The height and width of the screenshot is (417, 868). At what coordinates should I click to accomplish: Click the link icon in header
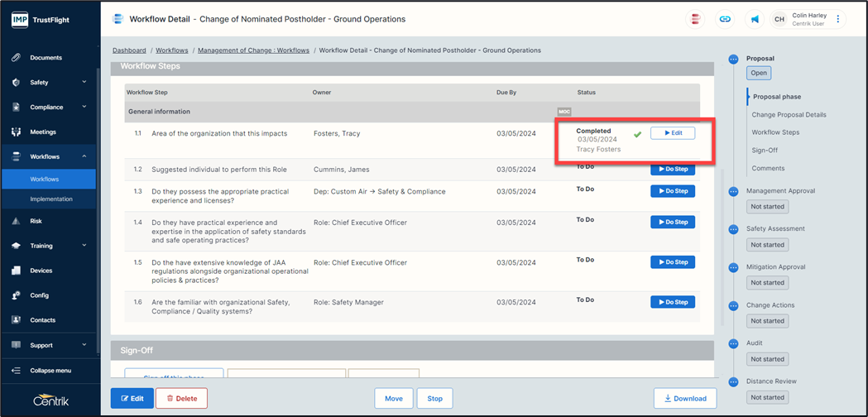[725, 19]
